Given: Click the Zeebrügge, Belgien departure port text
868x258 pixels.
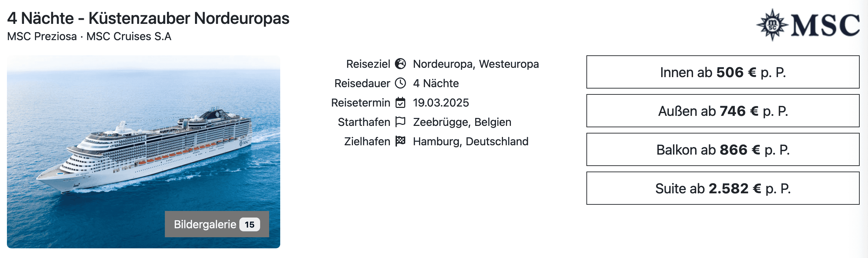Looking at the screenshot, I should tap(462, 122).
